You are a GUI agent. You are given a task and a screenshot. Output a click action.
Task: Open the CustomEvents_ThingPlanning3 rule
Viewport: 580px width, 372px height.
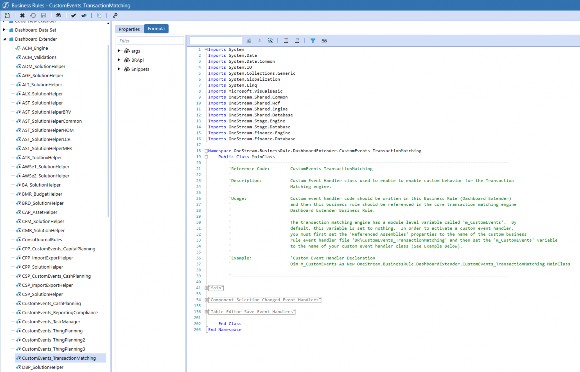(x=53, y=349)
